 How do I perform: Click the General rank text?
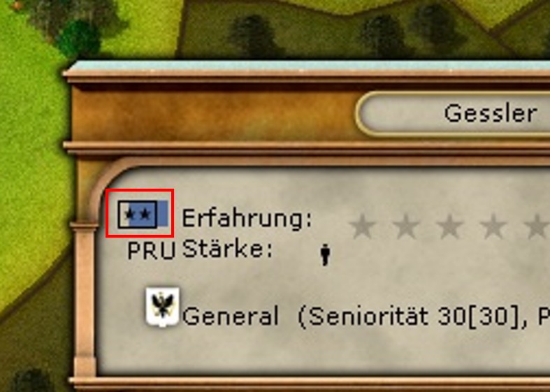(x=231, y=316)
